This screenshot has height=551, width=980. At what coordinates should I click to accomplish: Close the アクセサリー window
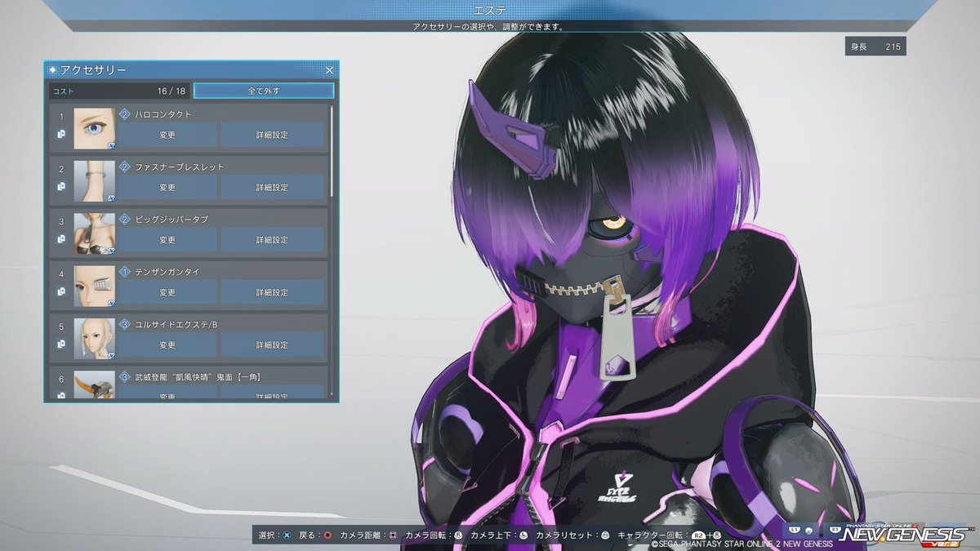330,70
